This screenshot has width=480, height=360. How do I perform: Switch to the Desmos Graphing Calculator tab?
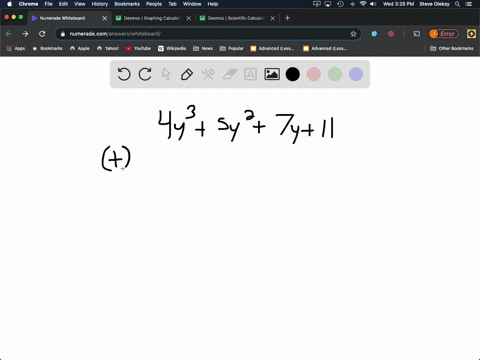(x=153, y=18)
